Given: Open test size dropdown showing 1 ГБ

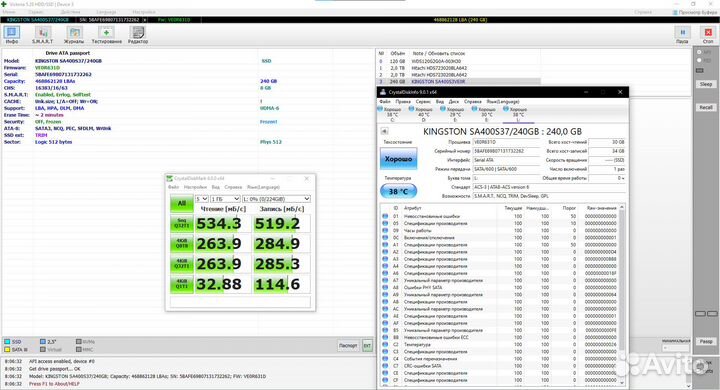Looking at the screenshot, I should click(225, 198).
